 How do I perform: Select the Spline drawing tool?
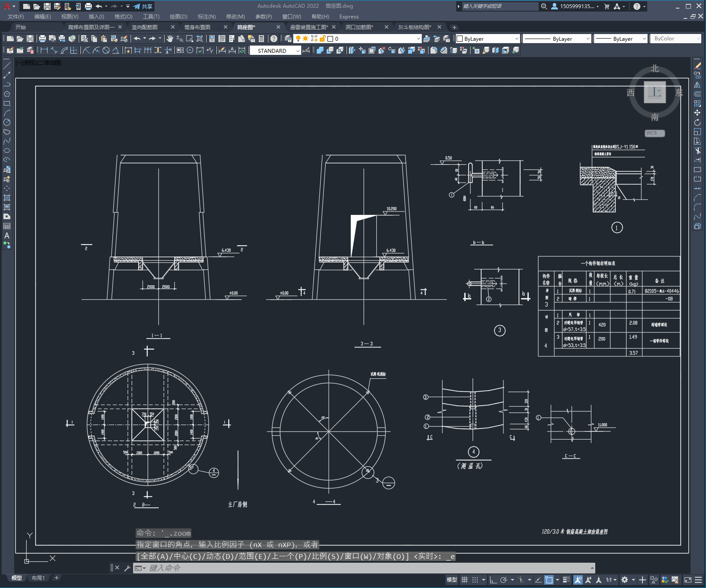7,141
